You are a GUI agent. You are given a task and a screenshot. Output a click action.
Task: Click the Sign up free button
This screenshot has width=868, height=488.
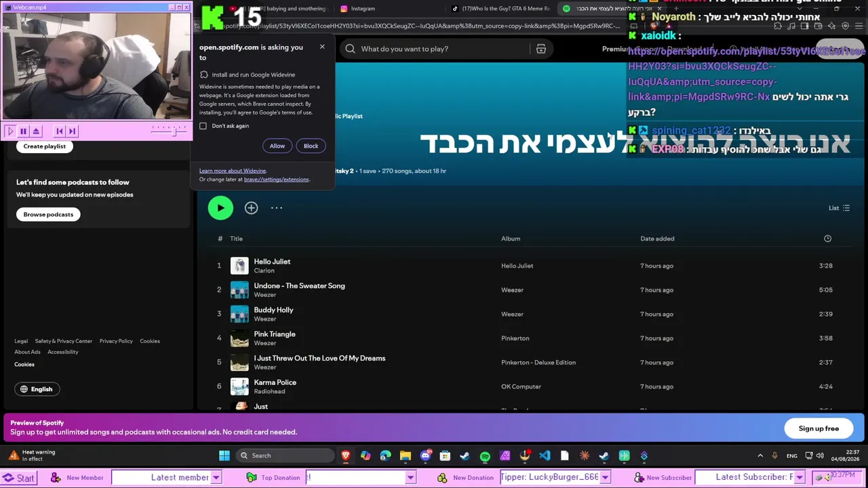point(818,428)
